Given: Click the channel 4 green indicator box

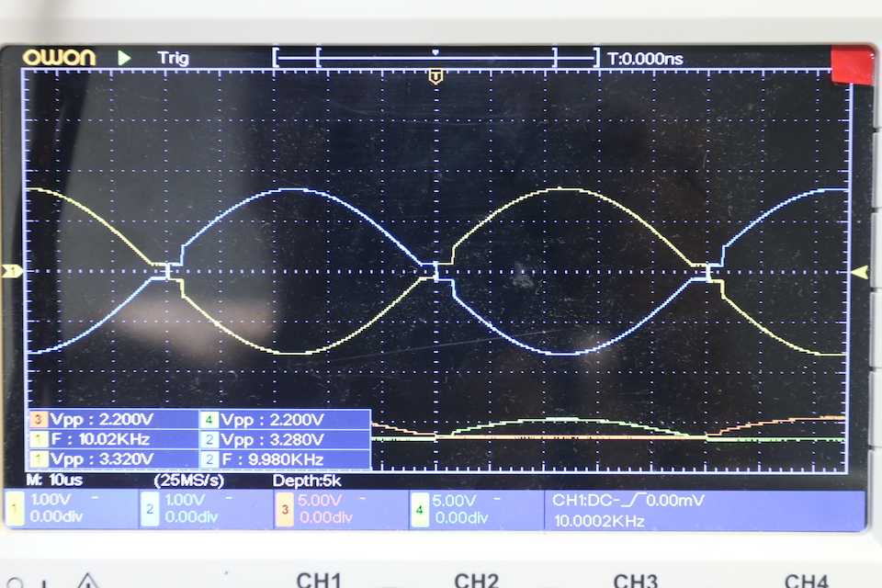Looking at the screenshot, I should pyautogui.click(x=419, y=509).
